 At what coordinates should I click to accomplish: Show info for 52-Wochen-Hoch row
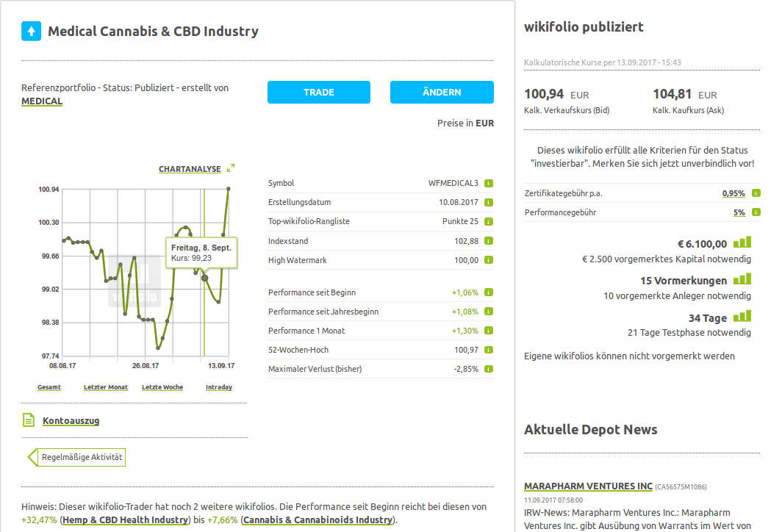point(489,350)
